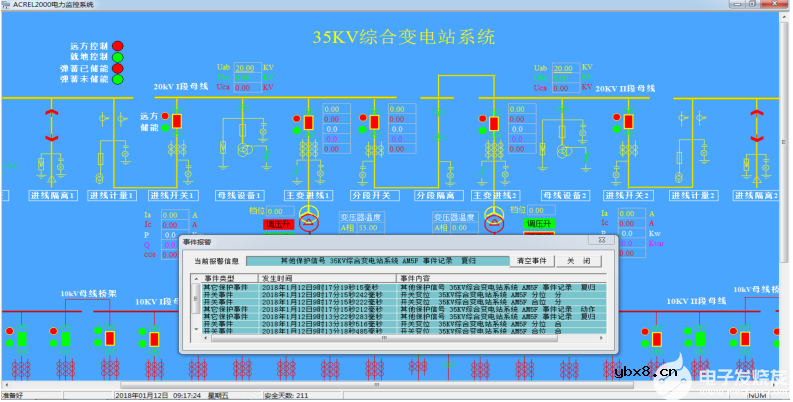Click 清空事件 to clear events
The image size is (793, 402).
(x=533, y=260)
